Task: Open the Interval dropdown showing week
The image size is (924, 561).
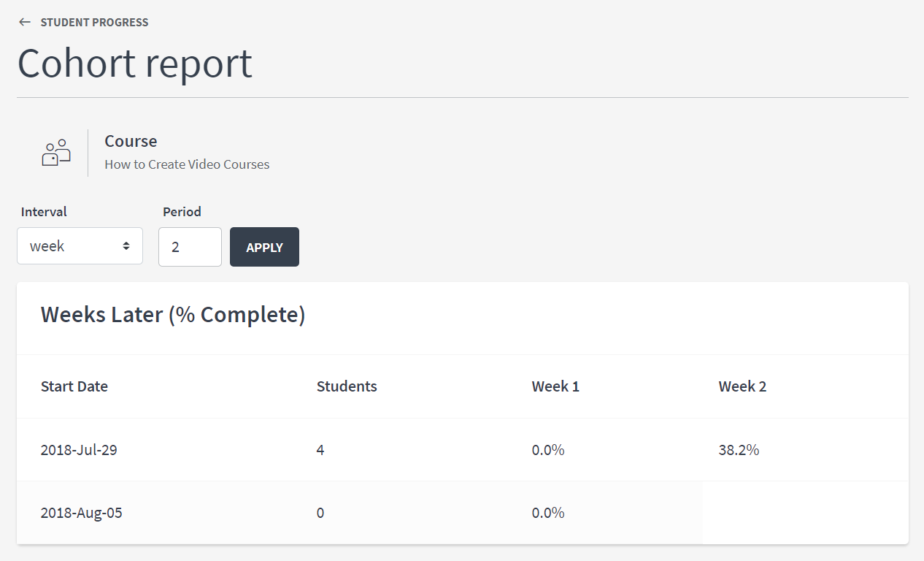Action: click(80, 246)
